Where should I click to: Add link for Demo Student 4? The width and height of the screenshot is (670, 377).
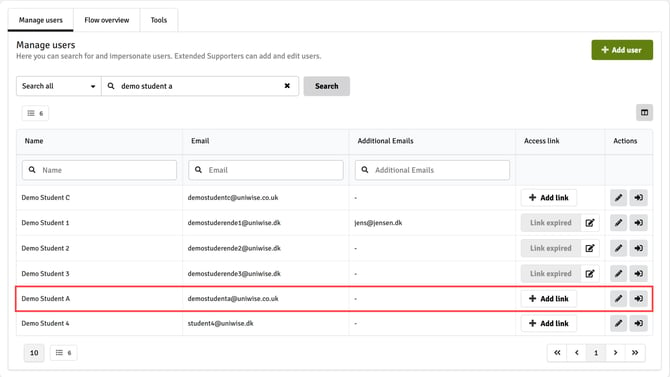549,323
